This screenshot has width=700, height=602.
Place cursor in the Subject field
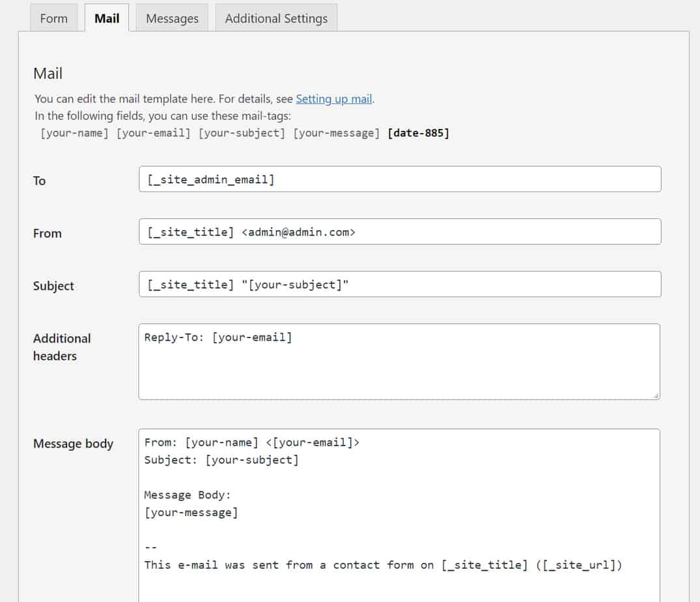point(400,285)
